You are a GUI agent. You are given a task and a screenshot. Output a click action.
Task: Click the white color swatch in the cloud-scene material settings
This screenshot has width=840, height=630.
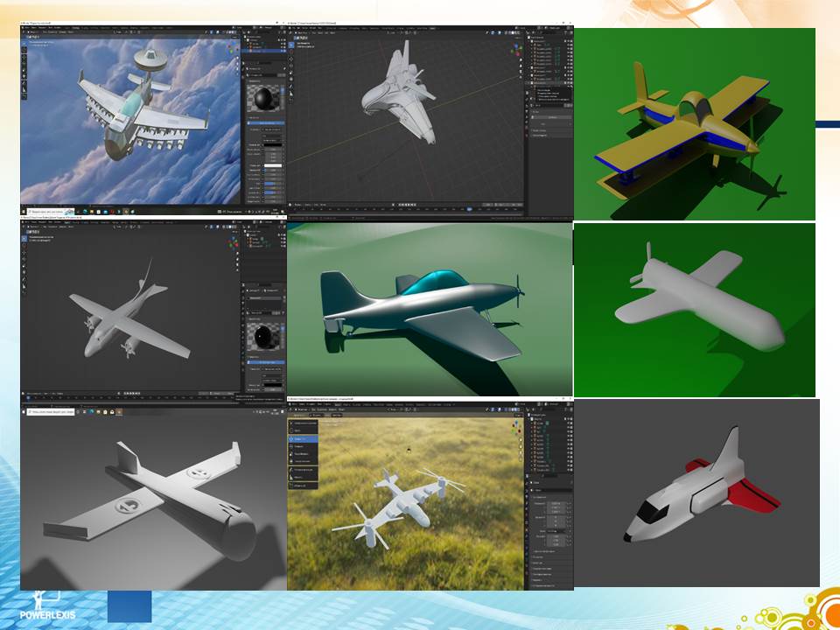(x=273, y=165)
